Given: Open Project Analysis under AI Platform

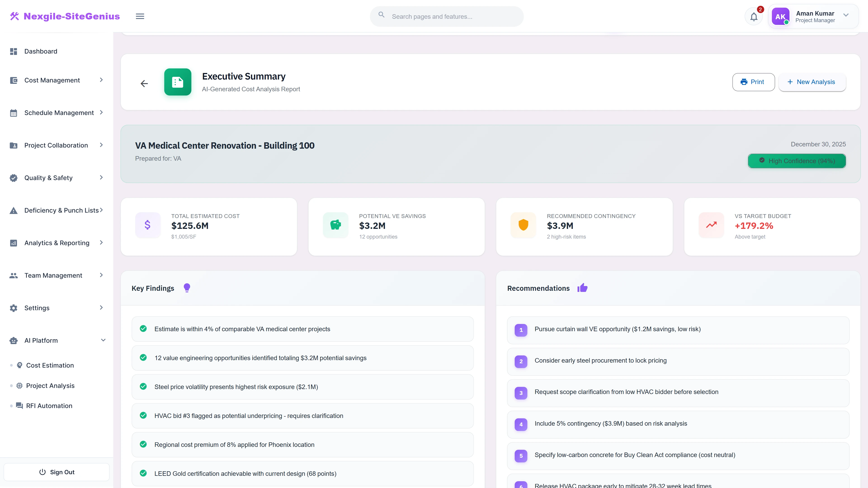Looking at the screenshot, I should pyautogui.click(x=50, y=385).
